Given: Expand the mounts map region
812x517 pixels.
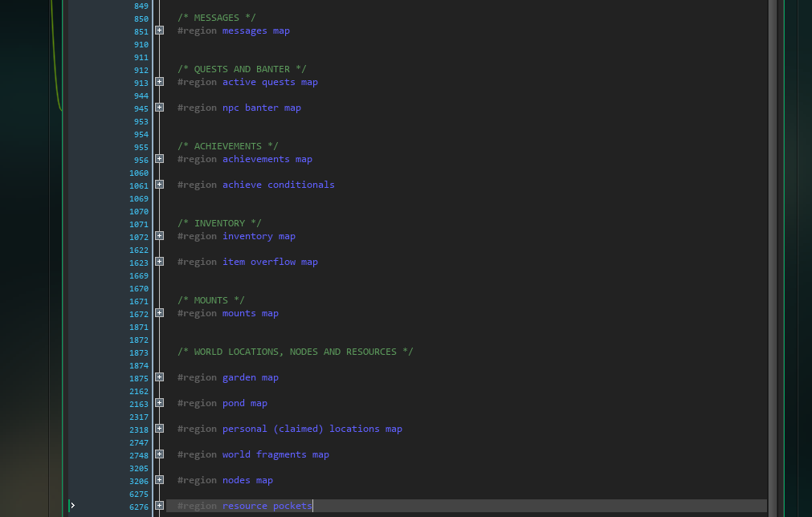Looking at the screenshot, I should [159, 312].
